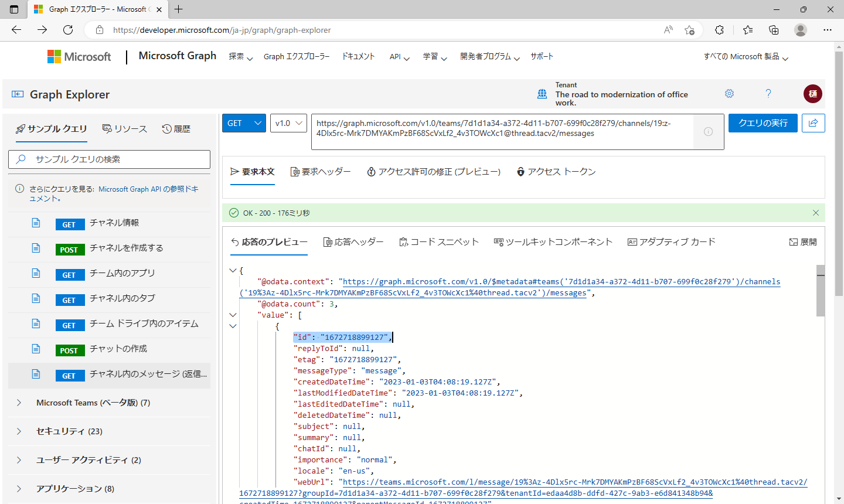Dismiss the OK - 200 status message
This screenshot has width=844, height=504.
pyautogui.click(x=816, y=213)
